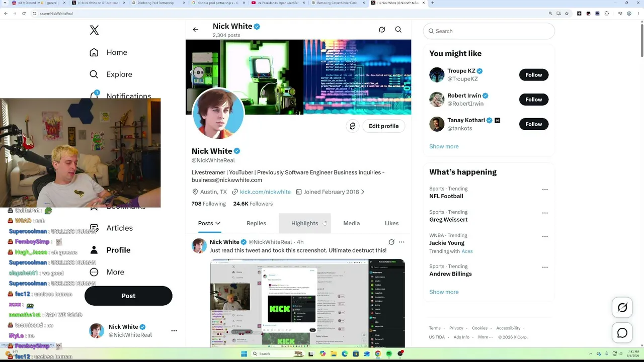This screenshot has width=644, height=362.
Task: Expand the Joined February 2018 chevron
Action: click(363, 192)
